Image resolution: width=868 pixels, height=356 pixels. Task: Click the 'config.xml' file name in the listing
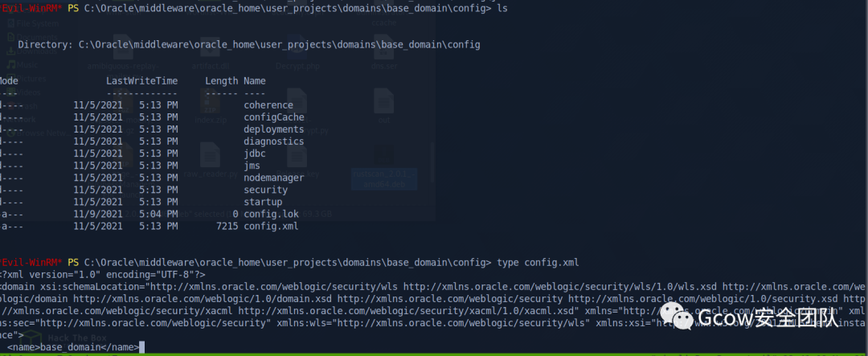272,226
